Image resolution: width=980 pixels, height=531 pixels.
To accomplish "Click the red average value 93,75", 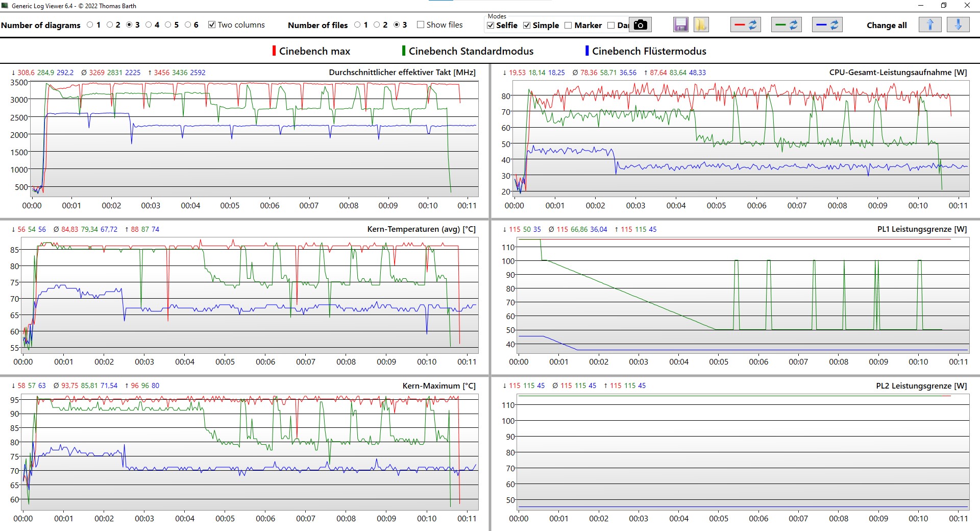I will (x=70, y=385).
